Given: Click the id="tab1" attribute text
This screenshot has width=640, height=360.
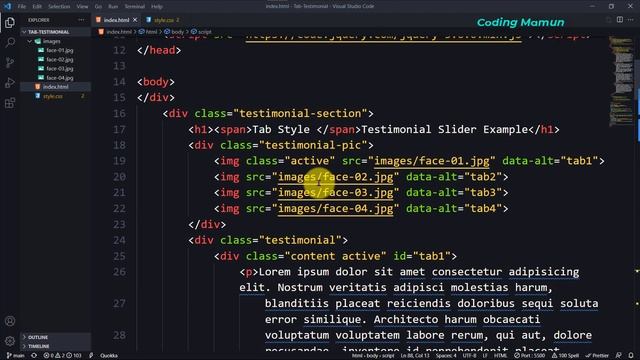Looking at the screenshot, I should [422, 256].
